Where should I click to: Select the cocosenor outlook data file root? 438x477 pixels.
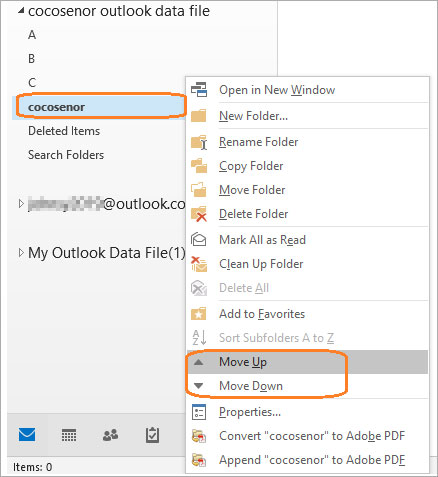[119, 11]
